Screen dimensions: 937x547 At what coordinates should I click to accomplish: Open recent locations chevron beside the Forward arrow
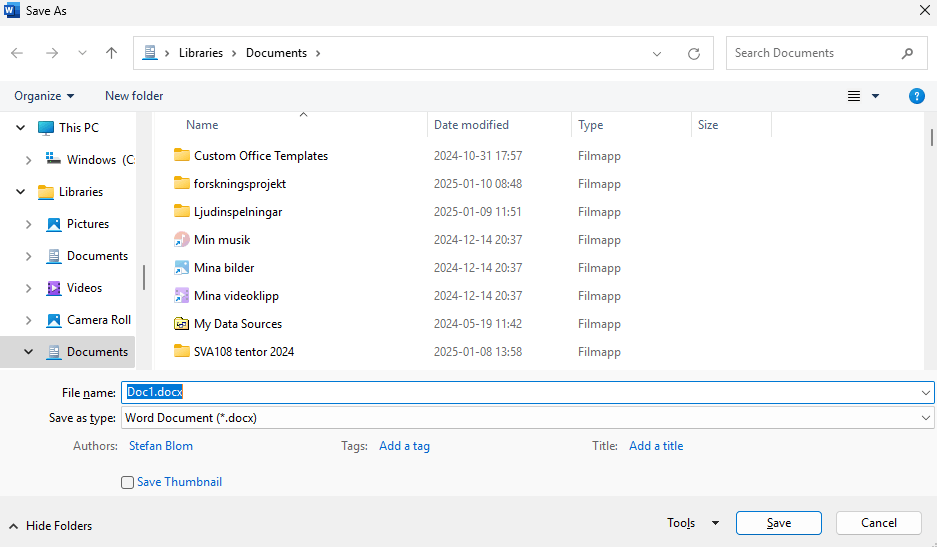82,53
